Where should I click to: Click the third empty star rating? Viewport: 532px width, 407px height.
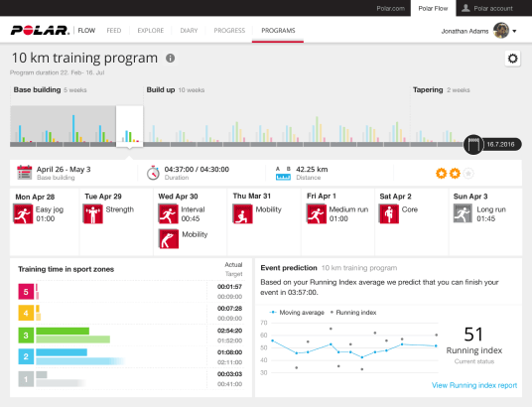468,174
